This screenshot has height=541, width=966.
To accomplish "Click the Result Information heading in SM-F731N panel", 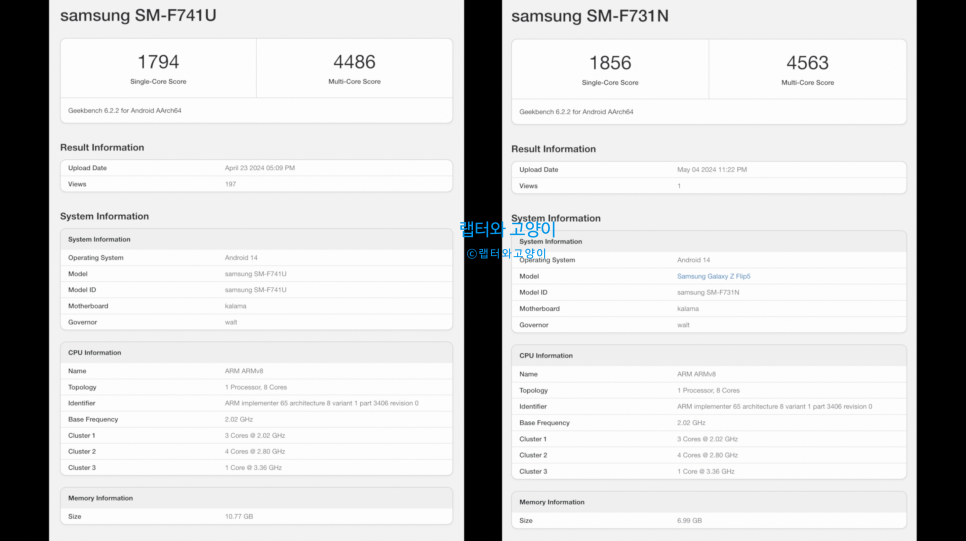I will pyautogui.click(x=553, y=149).
